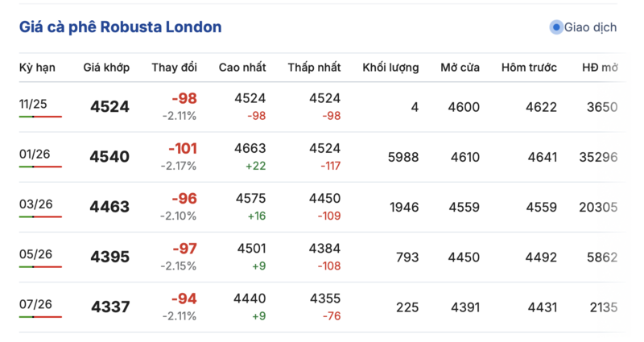Click the Khối lượng column header
Screen dimensions: 644x342
(390, 68)
